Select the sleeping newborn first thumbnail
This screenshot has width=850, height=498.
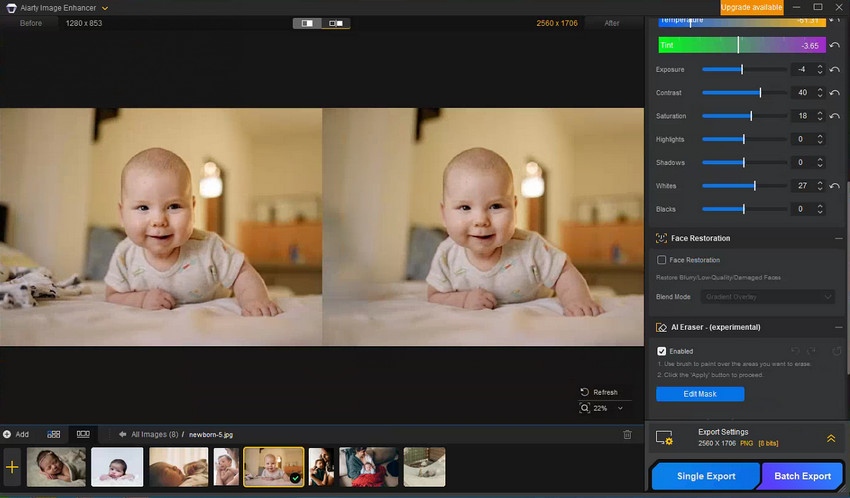coord(56,466)
